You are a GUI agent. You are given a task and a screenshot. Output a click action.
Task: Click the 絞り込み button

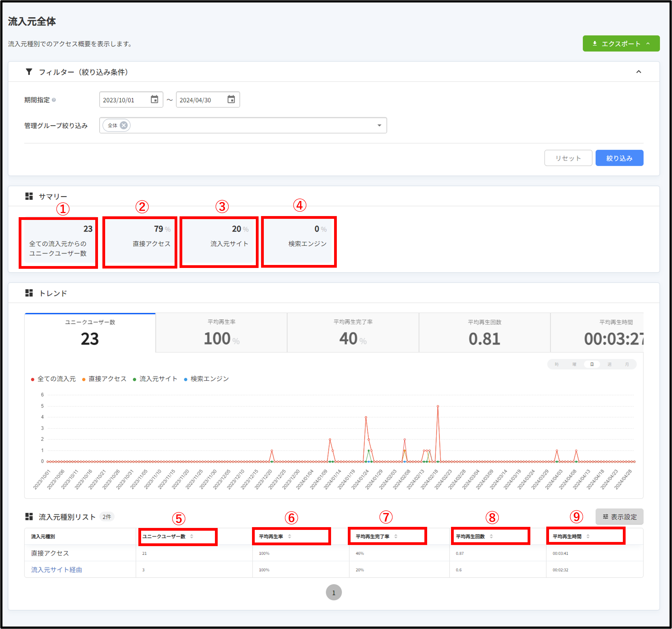pos(619,158)
